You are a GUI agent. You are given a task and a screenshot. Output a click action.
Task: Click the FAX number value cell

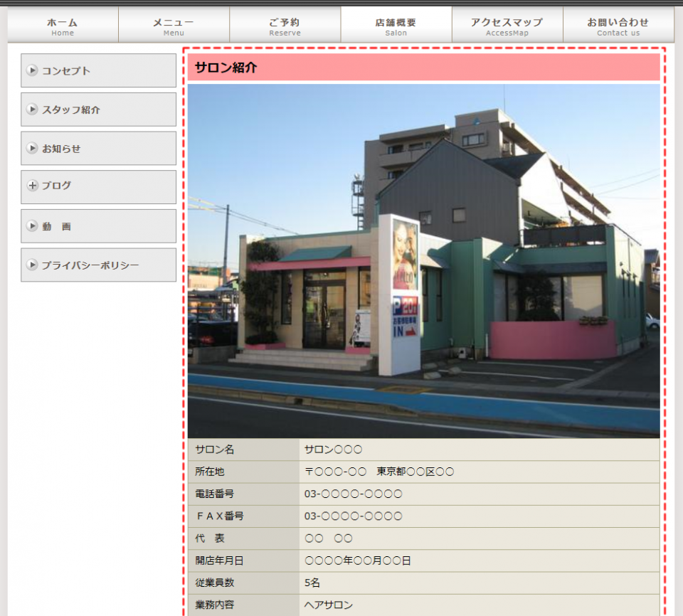480,516
